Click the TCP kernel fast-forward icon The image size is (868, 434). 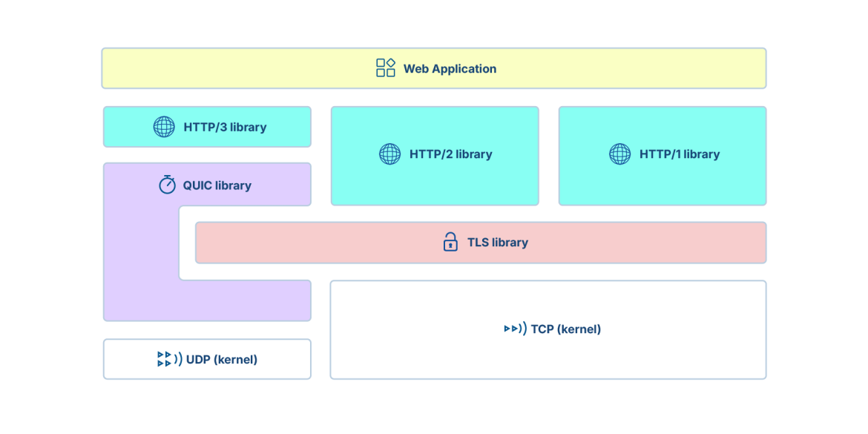click(515, 329)
